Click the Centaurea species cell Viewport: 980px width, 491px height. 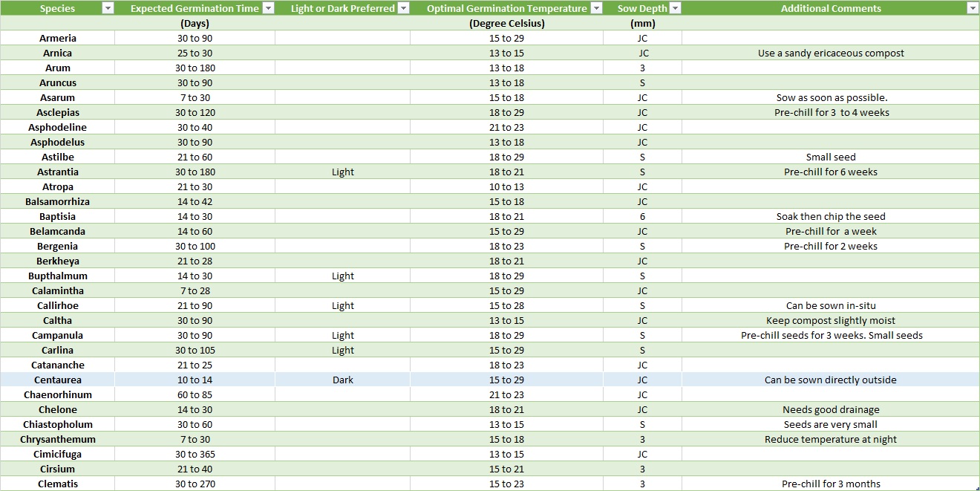tap(58, 380)
